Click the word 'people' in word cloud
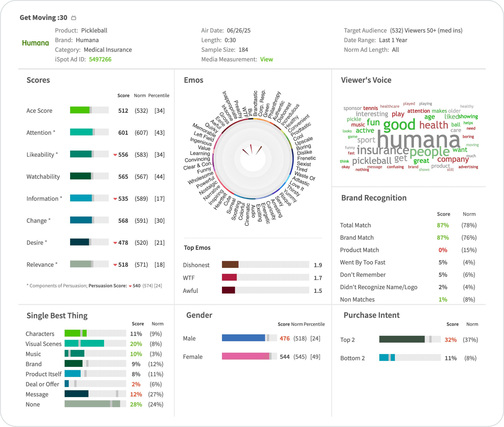The image size is (504, 427). click(x=430, y=152)
